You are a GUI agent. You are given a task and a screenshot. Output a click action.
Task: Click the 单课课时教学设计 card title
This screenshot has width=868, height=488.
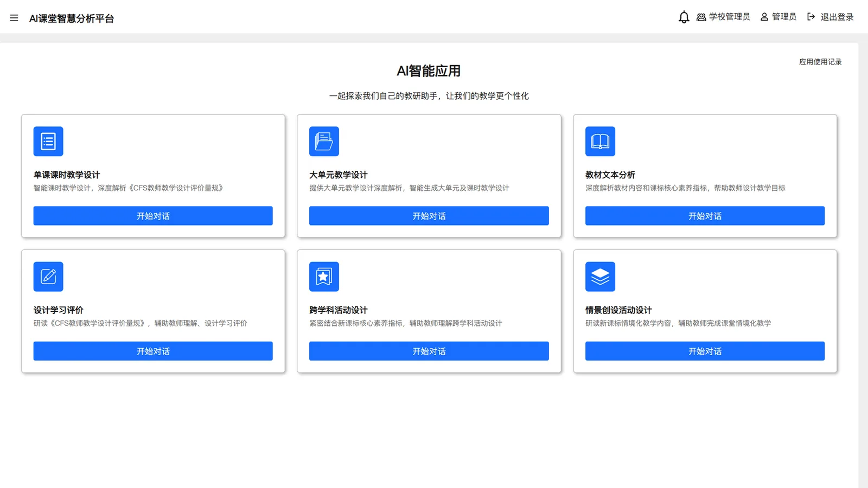[x=67, y=175]
